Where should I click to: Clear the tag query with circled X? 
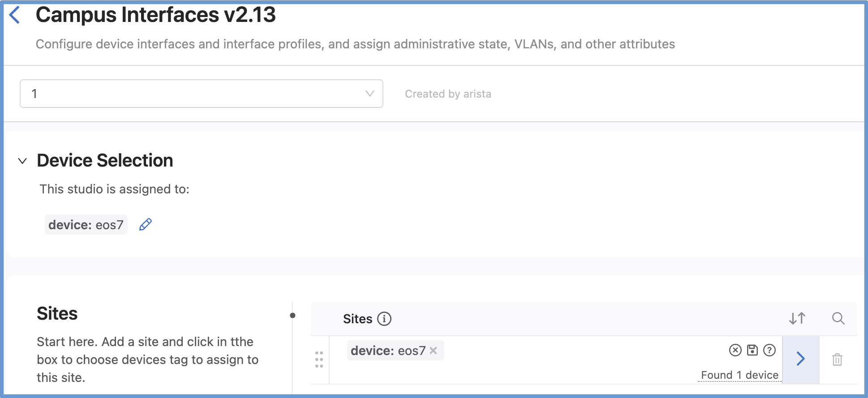pos(735,350)
